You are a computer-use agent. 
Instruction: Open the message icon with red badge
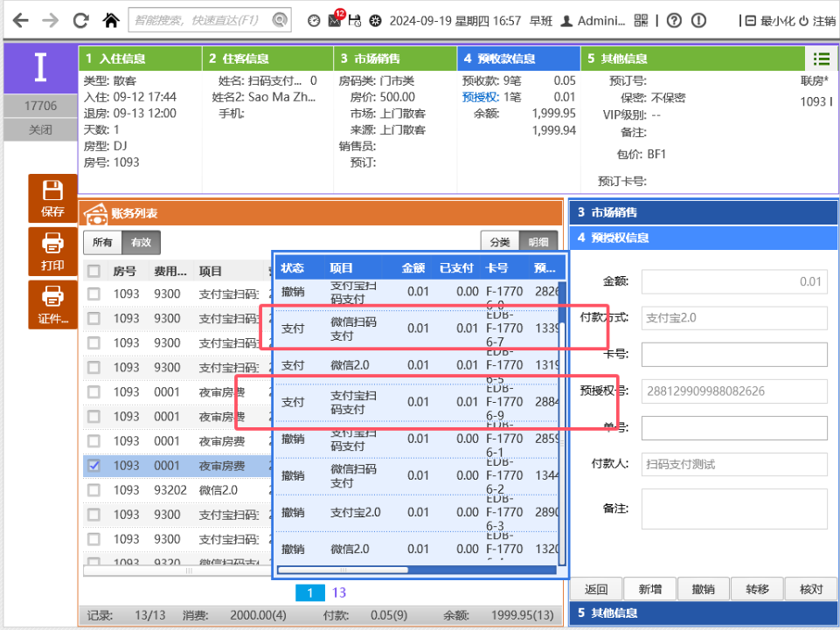click(335, 19)
